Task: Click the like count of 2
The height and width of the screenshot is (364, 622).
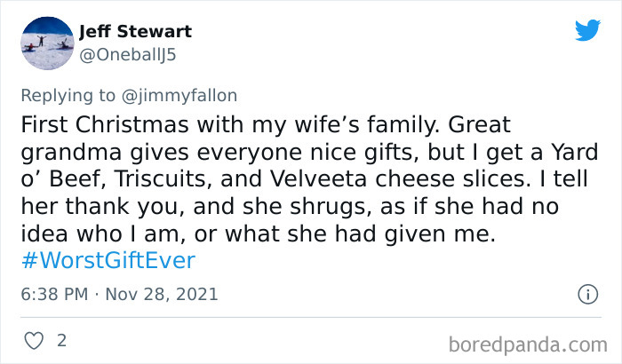Action: click(61, 340)
